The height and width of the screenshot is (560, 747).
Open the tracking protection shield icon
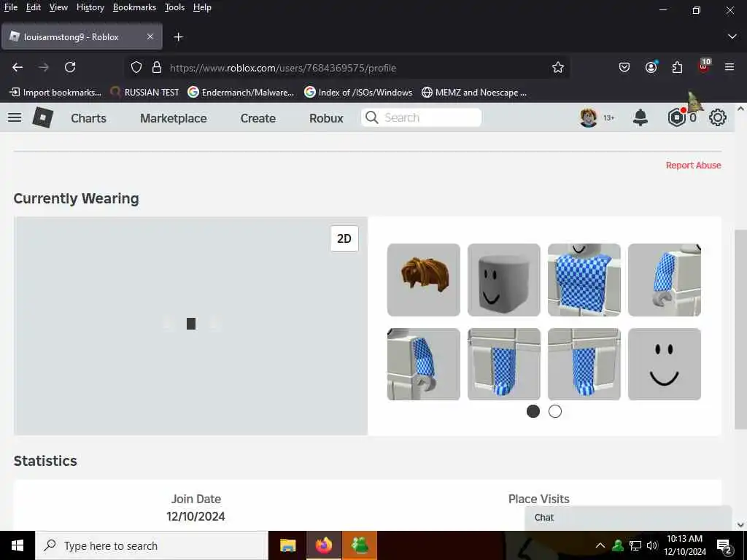pos(136,68)
